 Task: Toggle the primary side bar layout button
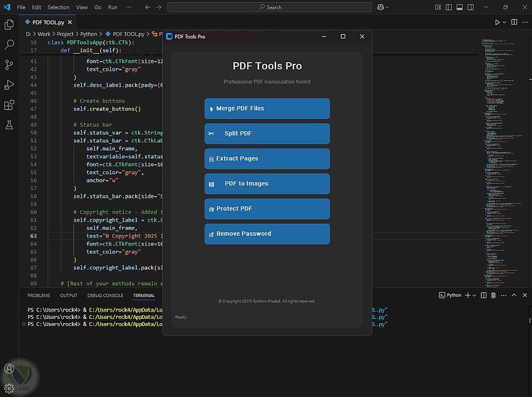[448, 7]
